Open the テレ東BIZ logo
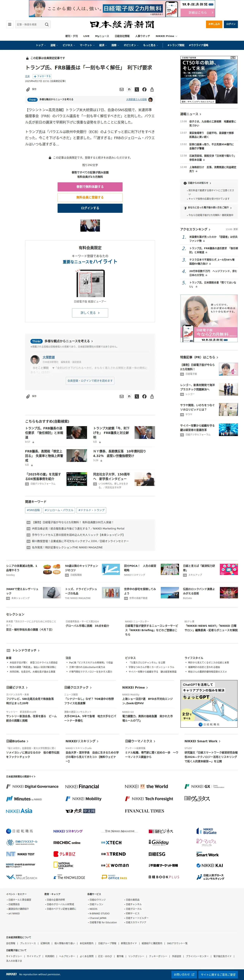This screenshot has height=980, width=244. pos(64,854)
